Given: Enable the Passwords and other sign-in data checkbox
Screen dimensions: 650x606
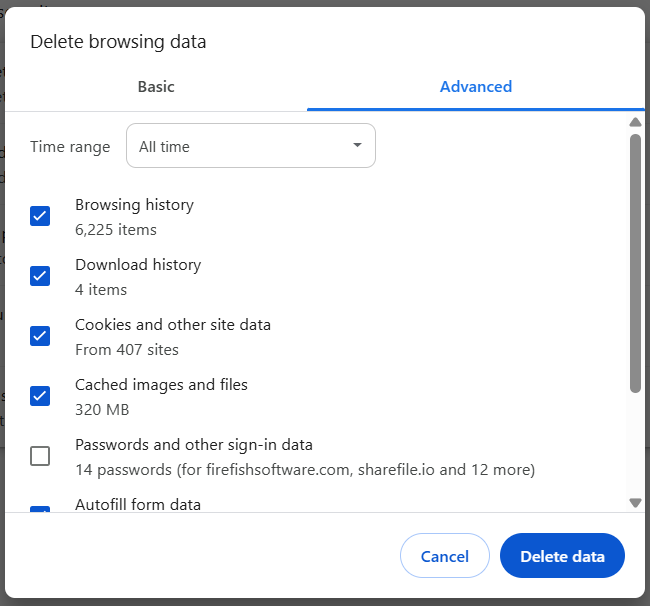Looking at the screenshot, I should pyautogui.click(x=40, y=456).
